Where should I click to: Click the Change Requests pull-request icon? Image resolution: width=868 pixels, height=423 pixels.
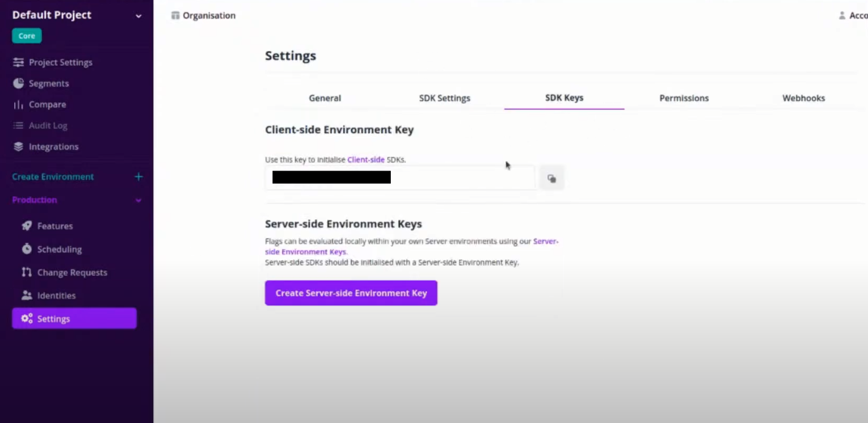coord(27,272)
